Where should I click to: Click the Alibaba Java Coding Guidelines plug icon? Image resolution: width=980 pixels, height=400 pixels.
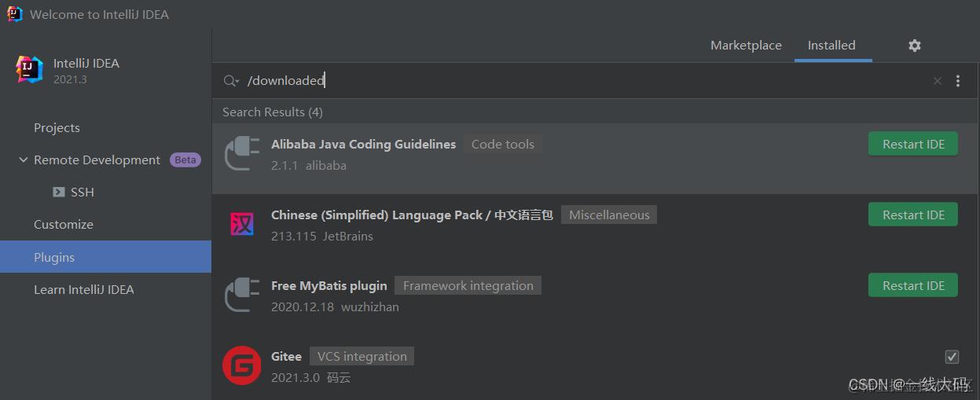[241, 153]
